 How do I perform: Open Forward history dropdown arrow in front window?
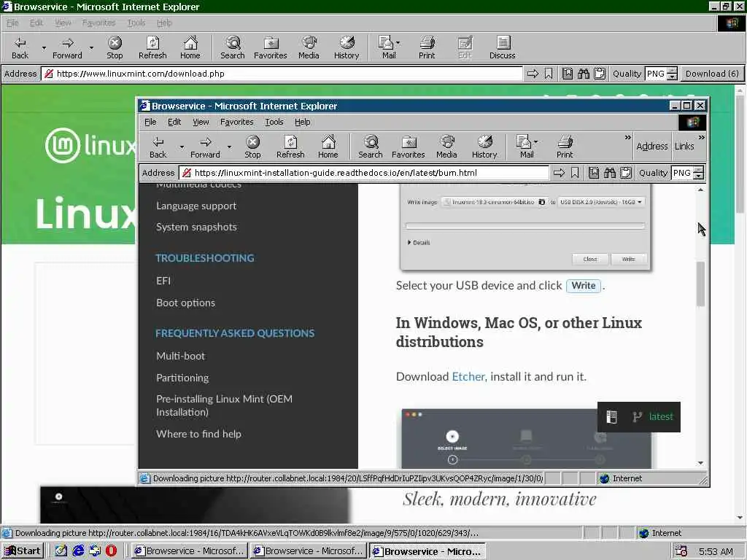pyautogui.click(x=229, y=147)
